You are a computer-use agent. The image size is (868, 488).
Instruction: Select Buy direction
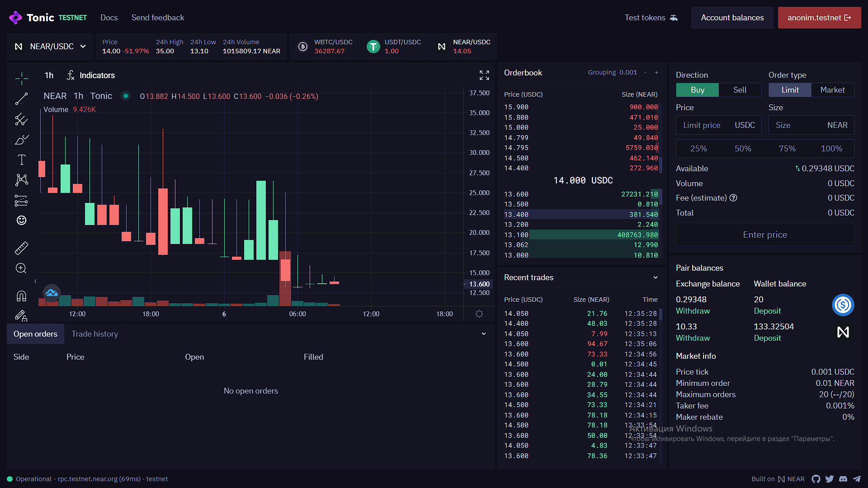(697, 90)
